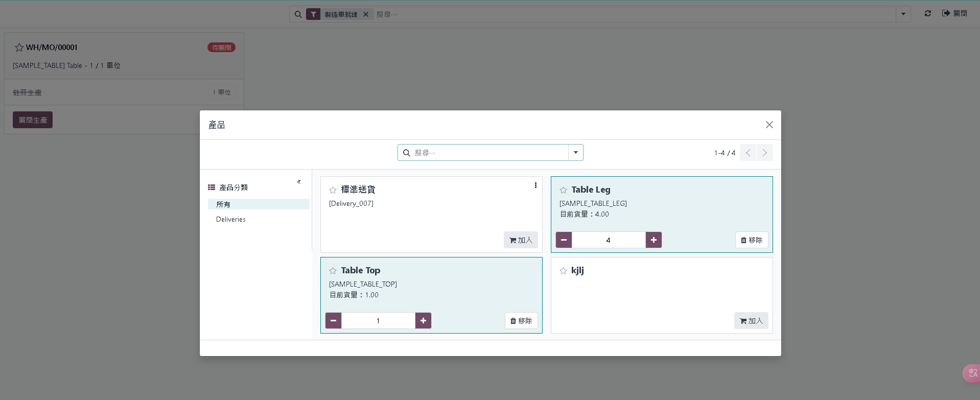
Task: Focus the product search field in dialog
Action: pyautogui.click(x=488, y=153)
